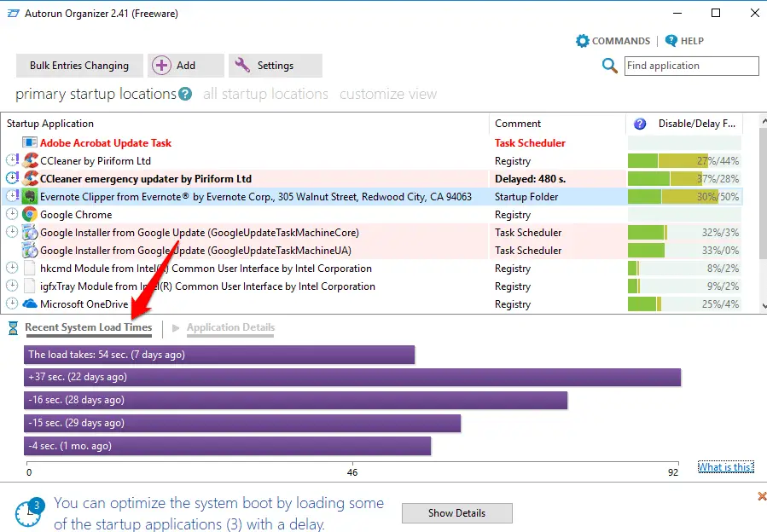Click the CCleaner by Piriform Ltd app icon
767x532 pixels.
(31, 160)
